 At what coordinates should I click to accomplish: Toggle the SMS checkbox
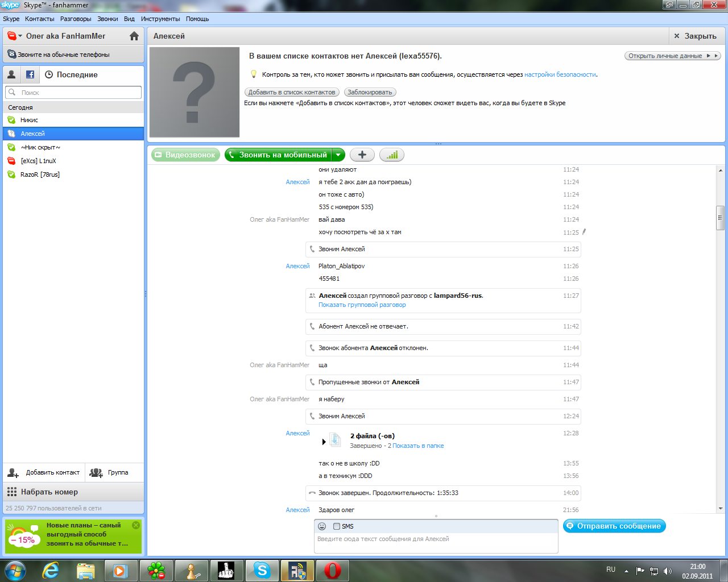coord(337,526)
